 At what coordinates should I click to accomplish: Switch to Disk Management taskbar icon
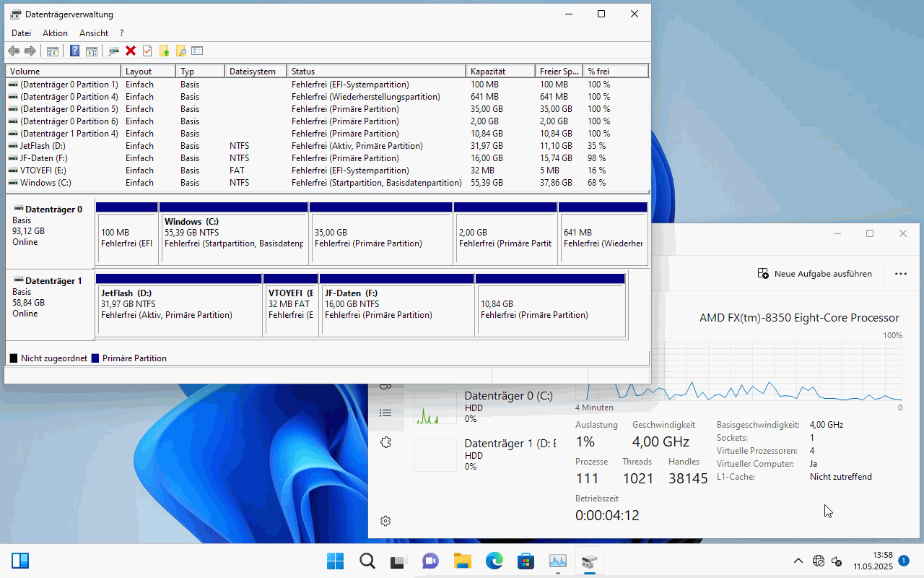pyautogui.click(x=589, y=561)
